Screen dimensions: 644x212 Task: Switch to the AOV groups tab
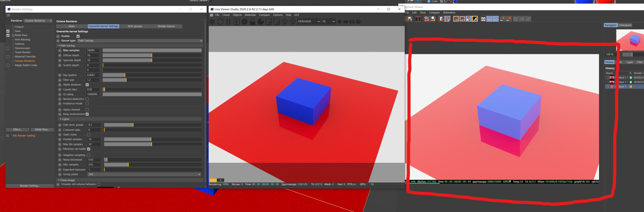click(135, 26)
